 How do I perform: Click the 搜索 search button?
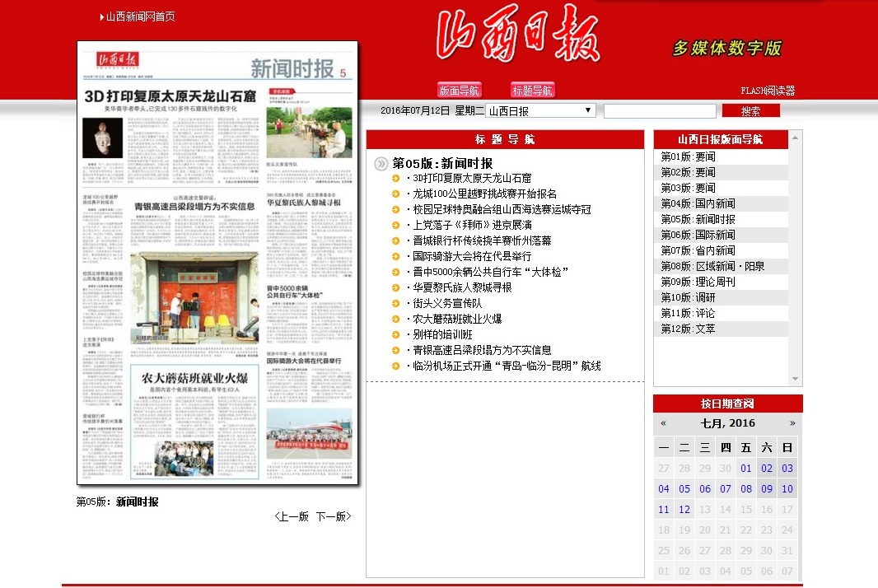tap(751, 111)
